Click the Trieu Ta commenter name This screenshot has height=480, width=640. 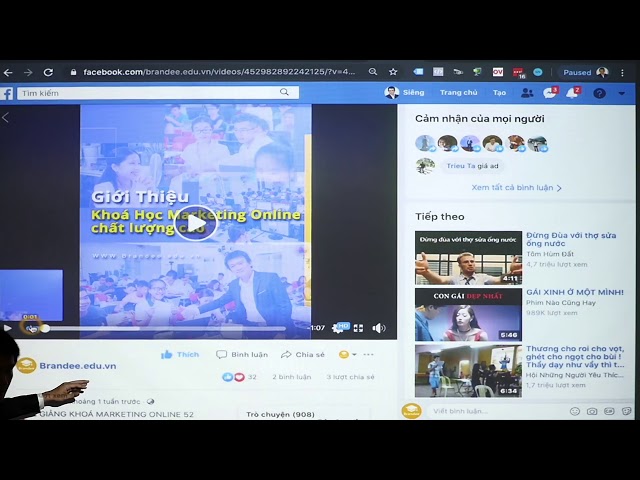[460, 166]
